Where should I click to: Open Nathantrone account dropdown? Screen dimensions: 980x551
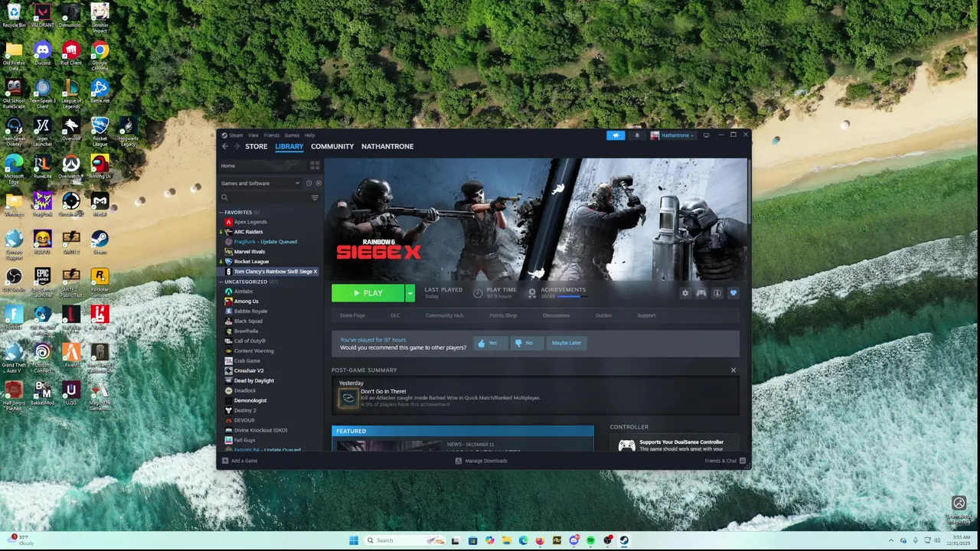coord(673,135)
